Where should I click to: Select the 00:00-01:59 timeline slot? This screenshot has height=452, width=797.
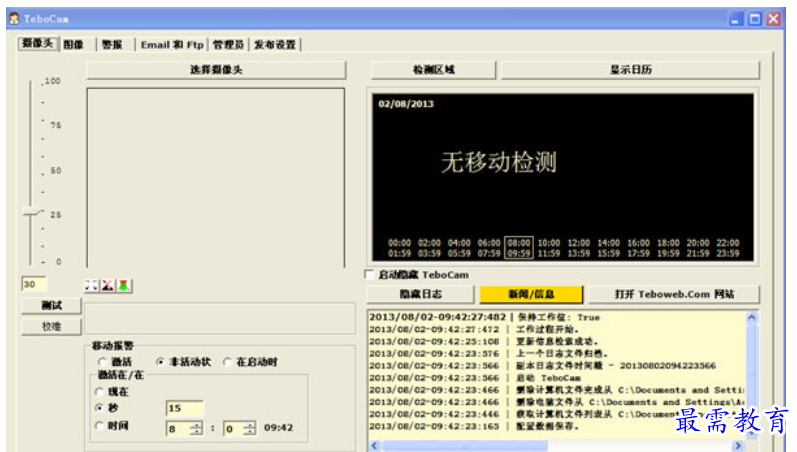399,248
